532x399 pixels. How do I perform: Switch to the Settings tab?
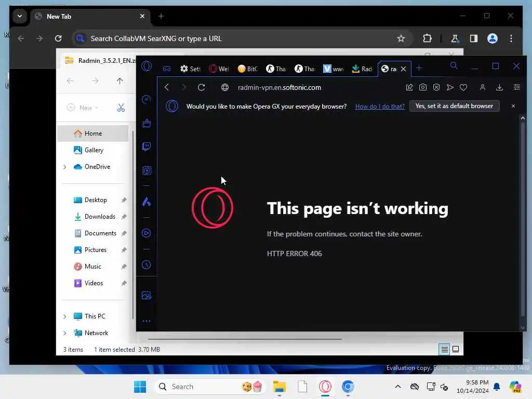coord(190,69)
